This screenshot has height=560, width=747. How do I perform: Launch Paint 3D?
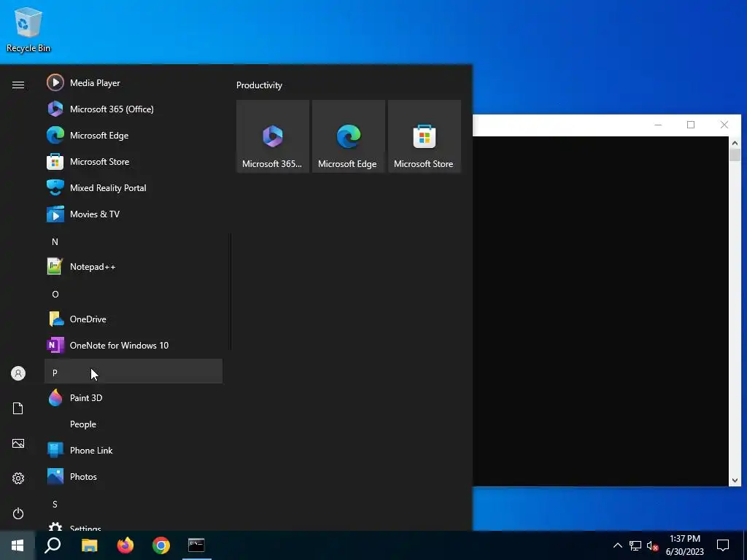point(133,397)
